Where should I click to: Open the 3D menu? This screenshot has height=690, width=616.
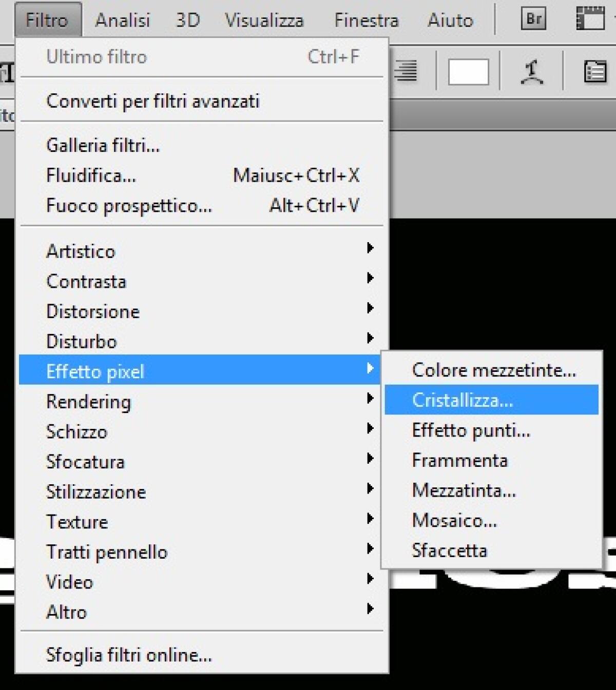(188, 20)
